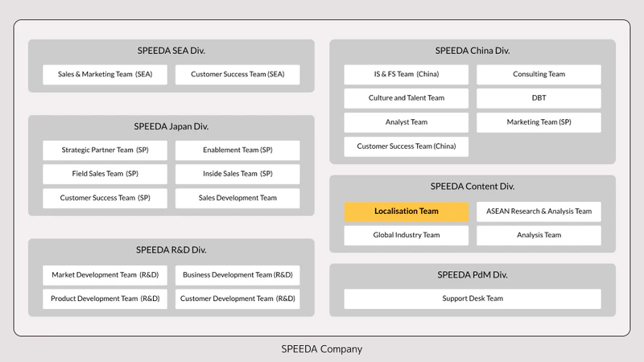Click Product Development Team (R&D)

coord(105,298)
